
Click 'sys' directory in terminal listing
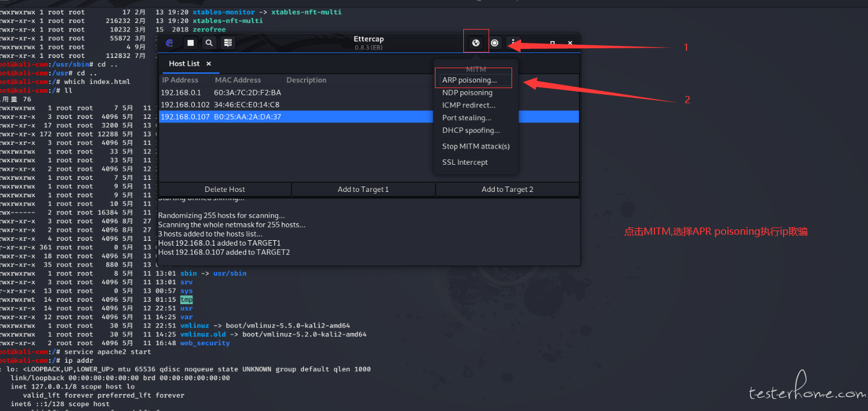coord(186,291)
